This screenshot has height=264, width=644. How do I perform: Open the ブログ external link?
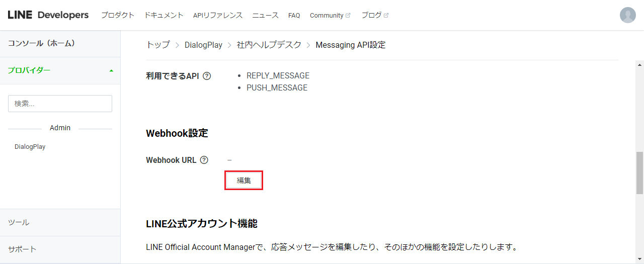375,15
